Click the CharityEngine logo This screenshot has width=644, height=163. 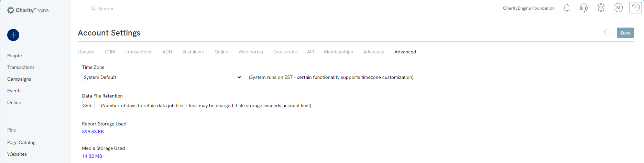click(28, 10)
